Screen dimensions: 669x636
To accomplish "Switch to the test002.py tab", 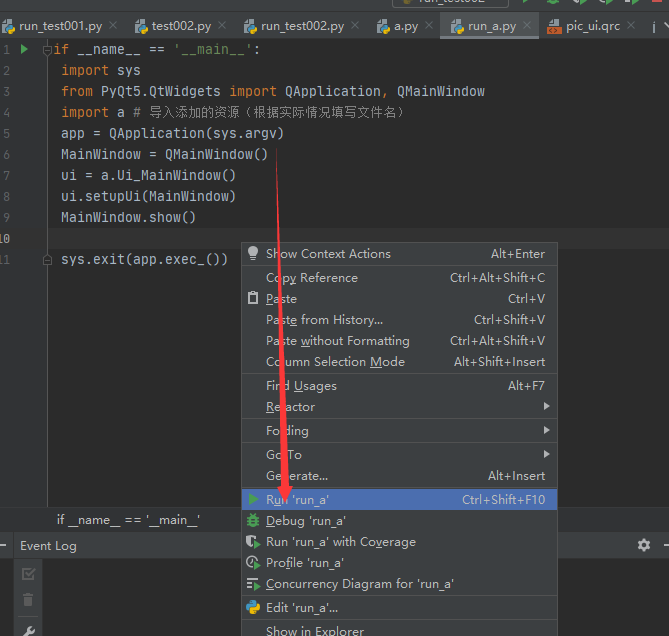I will click(x=181, y=26).
